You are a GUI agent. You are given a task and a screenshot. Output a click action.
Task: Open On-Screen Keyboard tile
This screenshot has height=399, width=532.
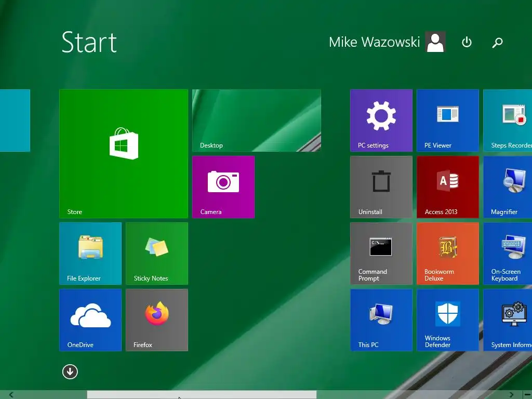pyautogui.click(x=508, y=254)
